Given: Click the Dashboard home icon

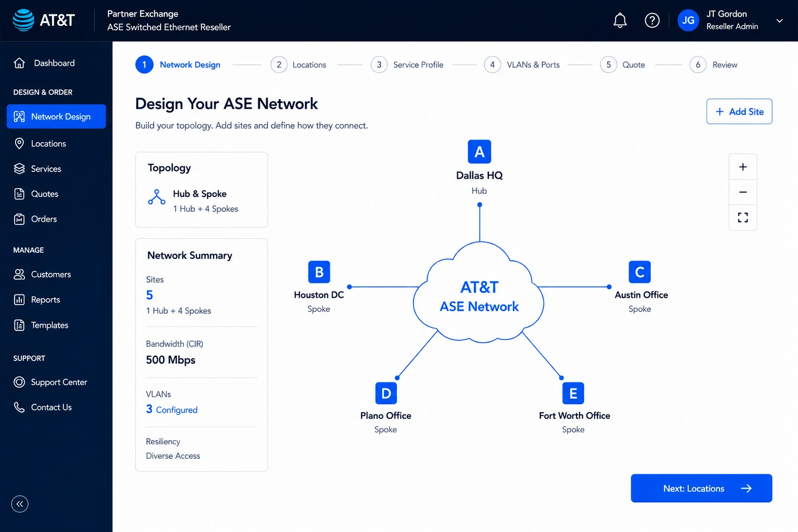Looking at the screenshot, I should click(19, 63).
